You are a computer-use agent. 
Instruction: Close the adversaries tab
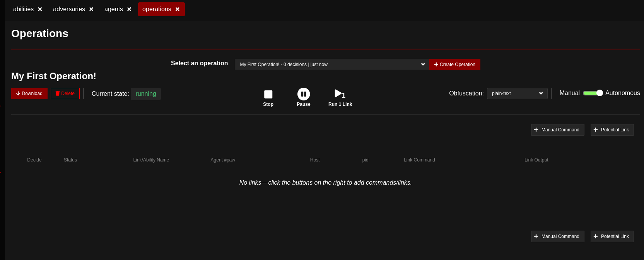(x=91, y=9)
